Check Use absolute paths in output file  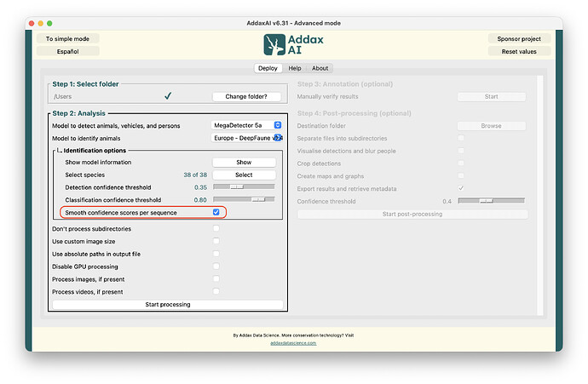[x=216, y=254]
